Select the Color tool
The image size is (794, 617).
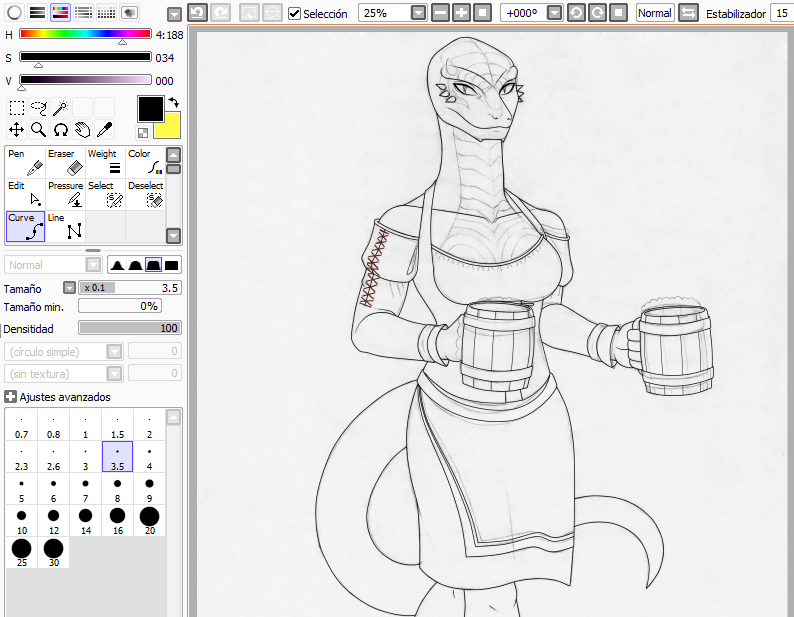[x=145, y=162]
